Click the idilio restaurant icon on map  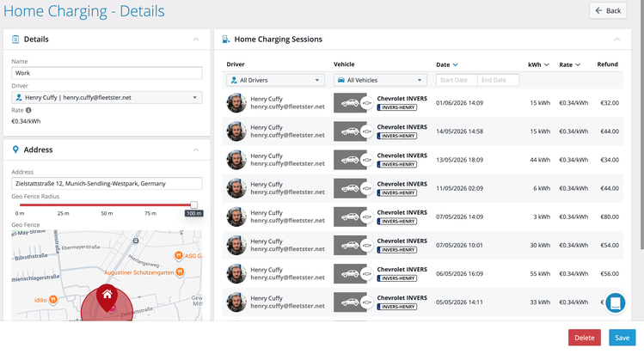pyautogui.click(x=53, y=300)
